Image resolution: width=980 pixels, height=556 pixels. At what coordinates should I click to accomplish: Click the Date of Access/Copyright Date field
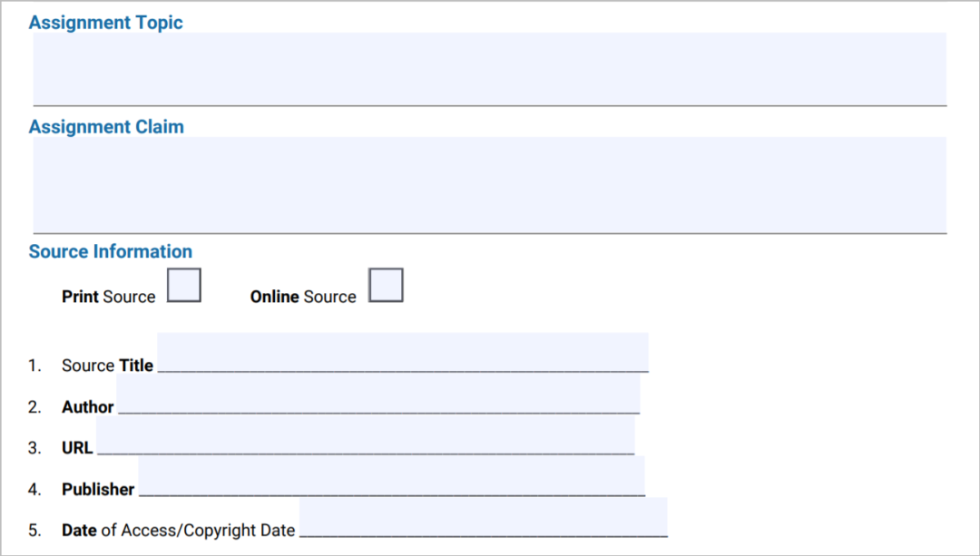click(x=483, y=517)
